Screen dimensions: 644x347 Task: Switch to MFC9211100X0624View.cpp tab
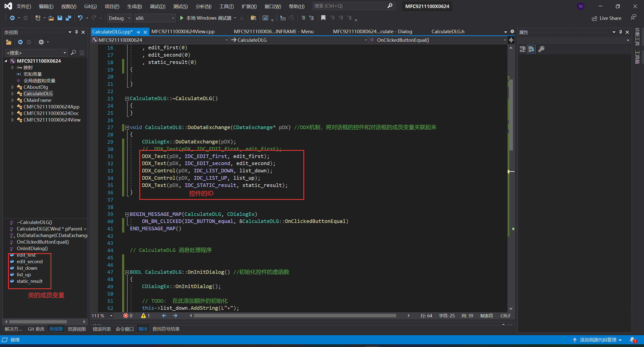pos(183,32)
